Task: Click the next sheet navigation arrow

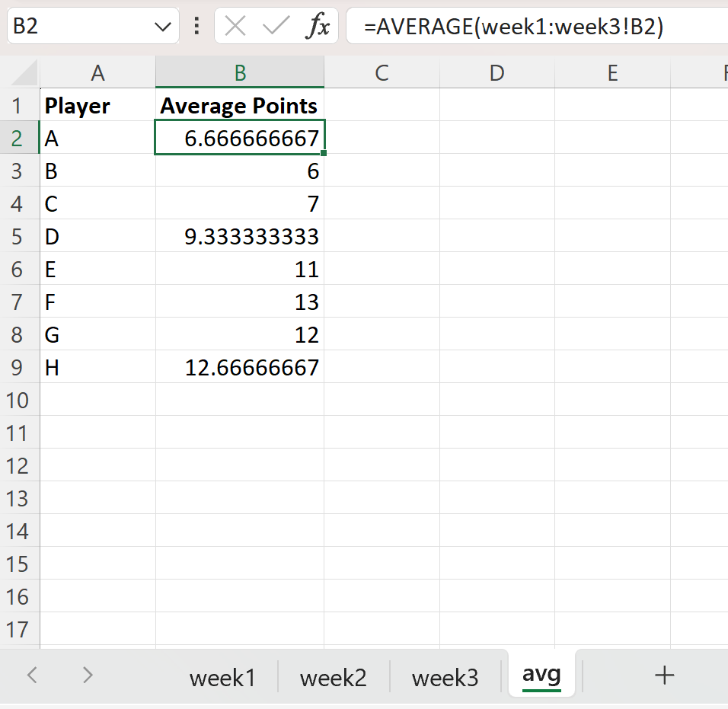Action: (x=87, y=676)
